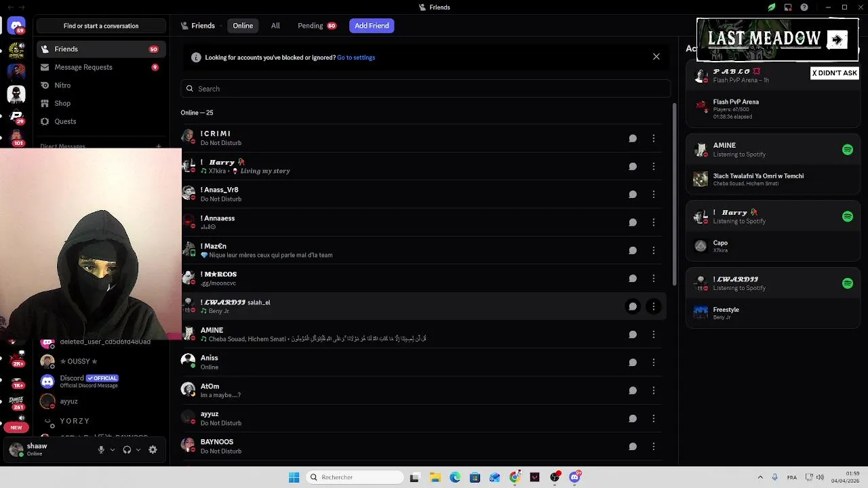Open Pending friend requests tab
The height and width of the screenshot is (488, 868).
click(x=317, y=26)
